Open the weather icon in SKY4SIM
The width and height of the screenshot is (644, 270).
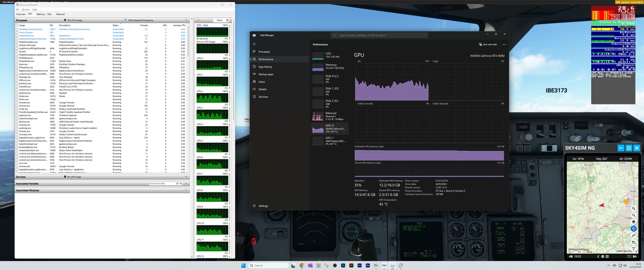click(634, 242)
